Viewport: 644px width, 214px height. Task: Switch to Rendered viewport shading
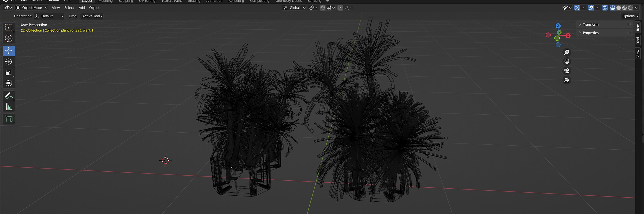point(630,8)
